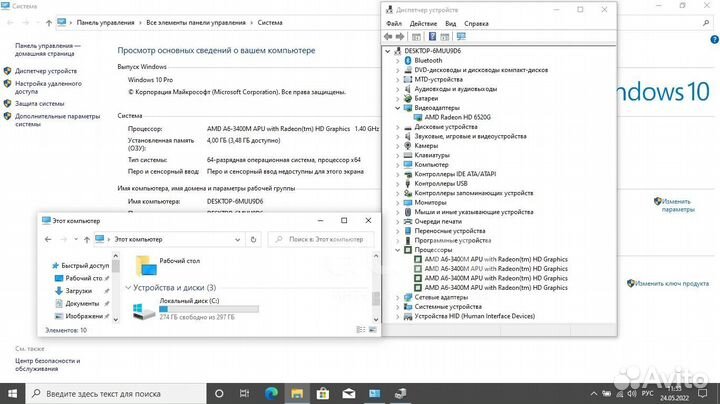720x404 pixels.
Task: Collapse Устройства и диски group
Action: [128, 288]
